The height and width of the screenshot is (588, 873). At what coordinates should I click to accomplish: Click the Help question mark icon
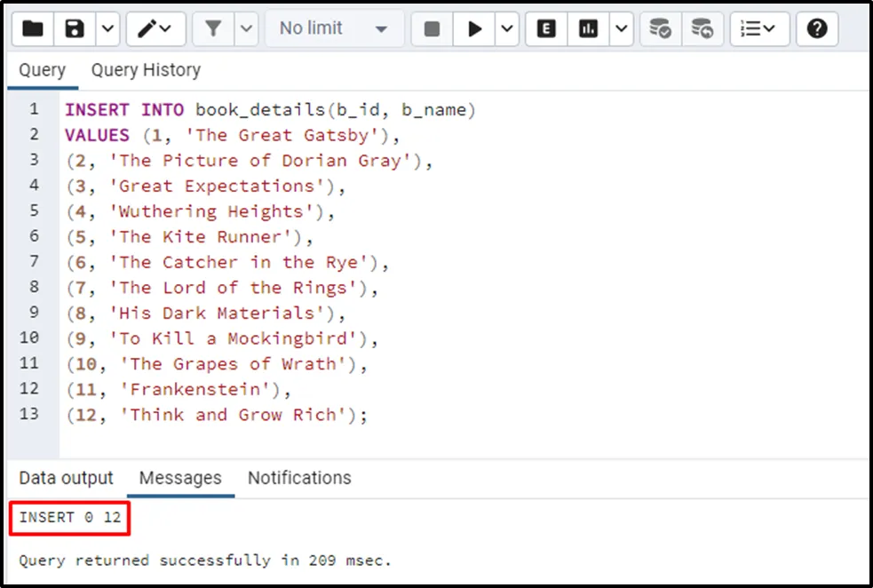817,29
